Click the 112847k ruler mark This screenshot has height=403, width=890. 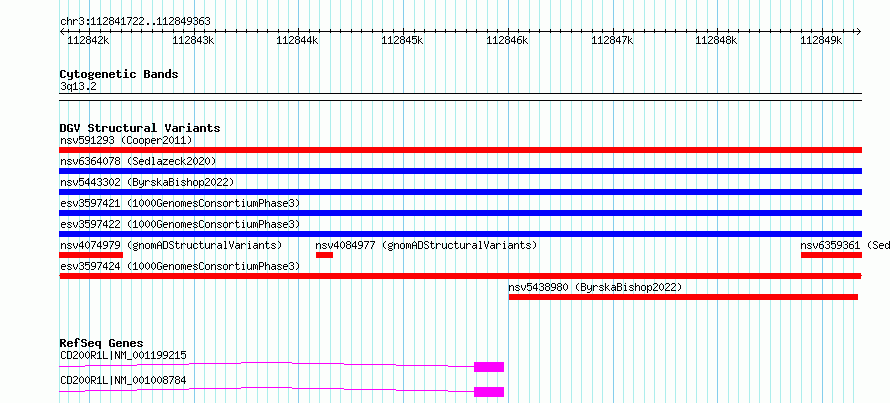(612, 40)
